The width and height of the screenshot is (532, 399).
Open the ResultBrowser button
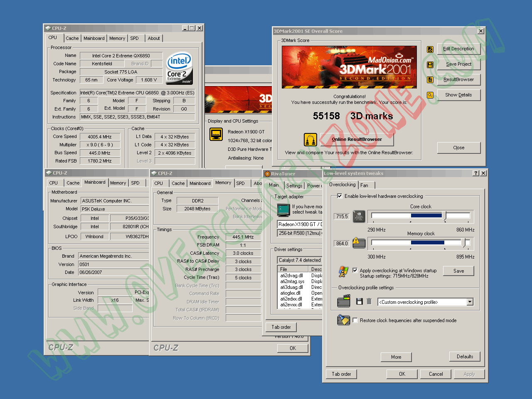coord(459,80)
